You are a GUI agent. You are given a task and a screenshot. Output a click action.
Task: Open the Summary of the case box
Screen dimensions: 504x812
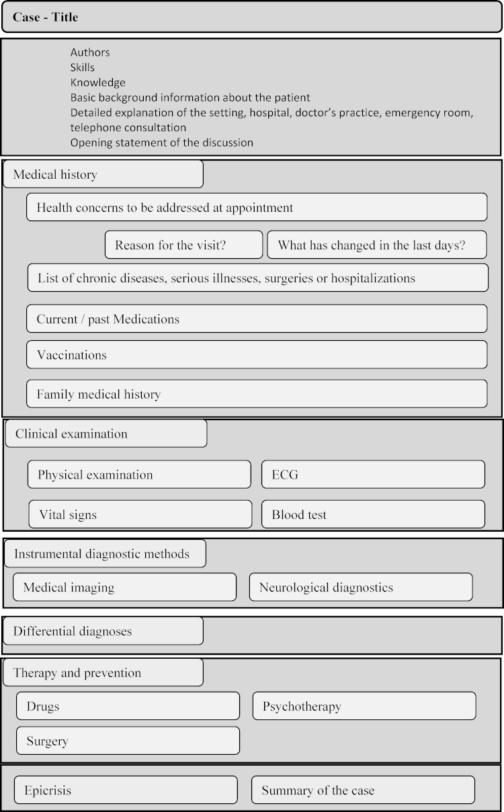pyautogui.click(x=363, y=790)
